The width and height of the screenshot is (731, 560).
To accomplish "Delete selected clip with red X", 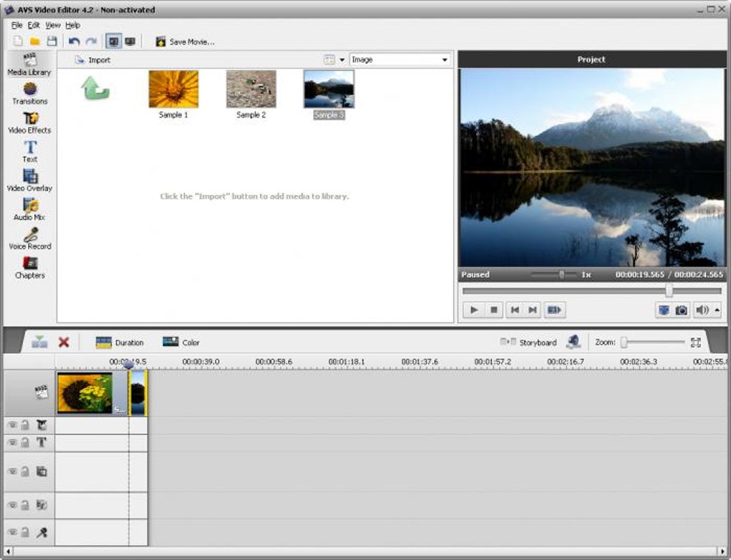I will coord(64,342).
